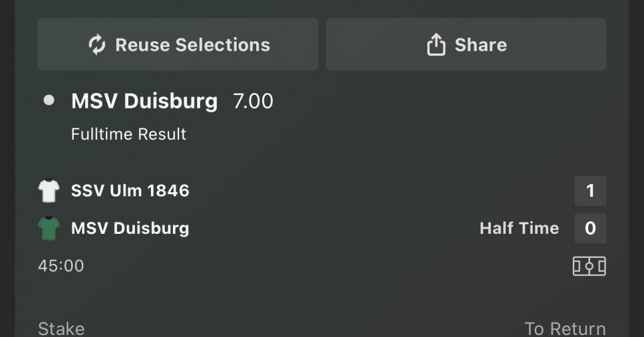Click the share upload arrow icon
Image resolution: width=644 pixels, height=337 pixels.
coord(436,45)
